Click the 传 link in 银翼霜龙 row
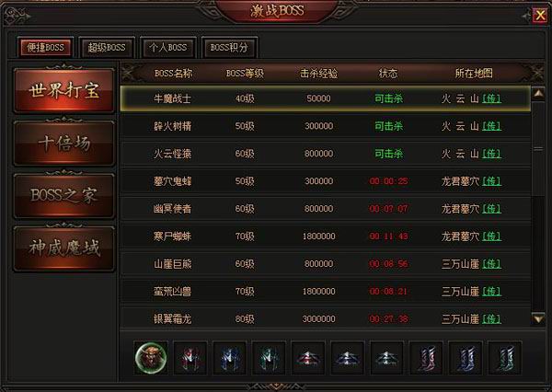Image resolution: width=552 pixels, height=392 pixels. (492, 319)
